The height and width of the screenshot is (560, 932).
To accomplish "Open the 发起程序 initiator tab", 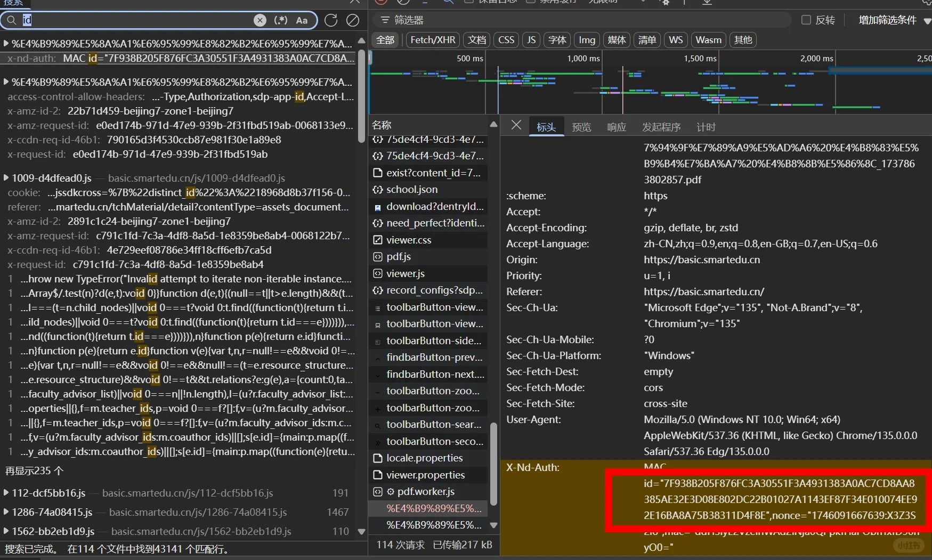I will tap(661, 127).
